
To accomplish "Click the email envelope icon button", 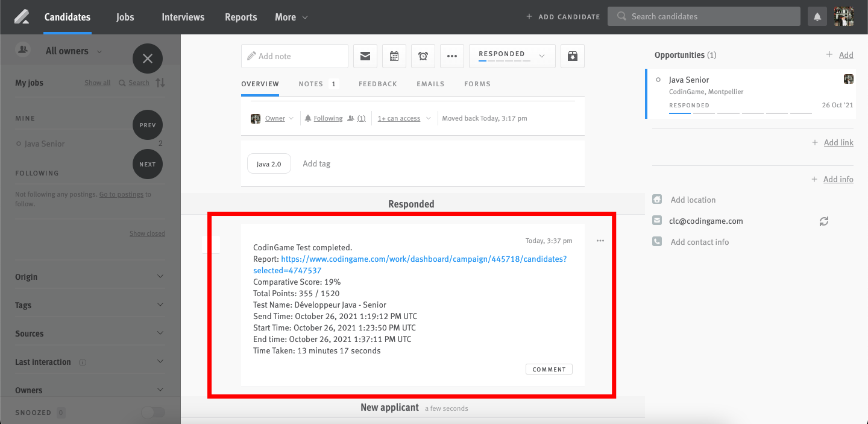I will (365, 56).
